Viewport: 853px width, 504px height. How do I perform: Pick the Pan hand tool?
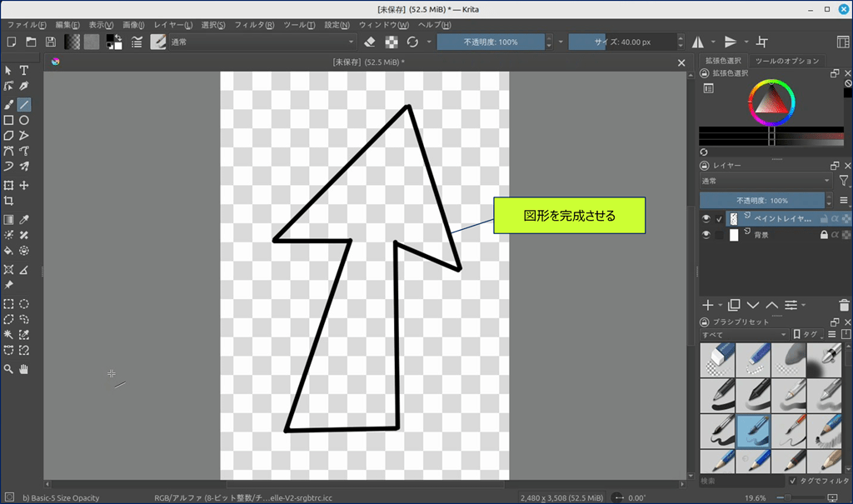(x=24, y=368)
